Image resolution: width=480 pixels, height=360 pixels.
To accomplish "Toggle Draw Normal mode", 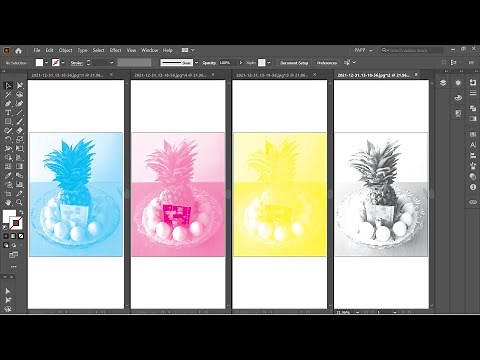I will click(x=6, y=245).
